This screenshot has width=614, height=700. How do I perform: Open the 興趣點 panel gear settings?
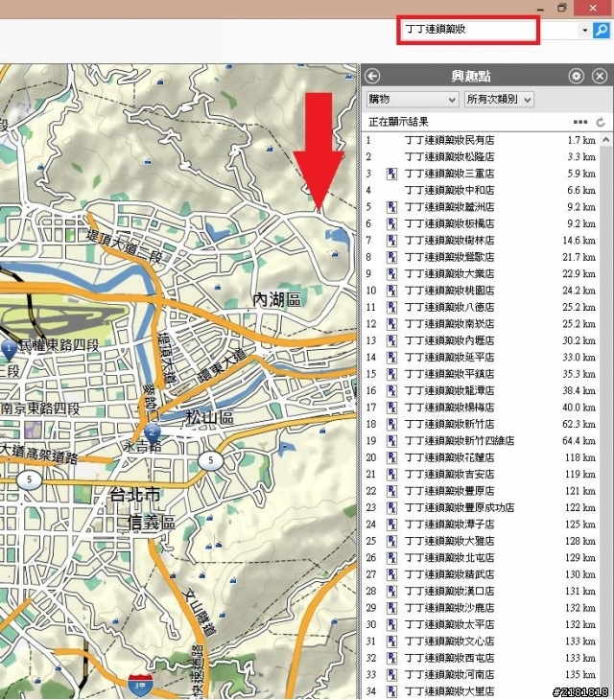pos(576,76)
